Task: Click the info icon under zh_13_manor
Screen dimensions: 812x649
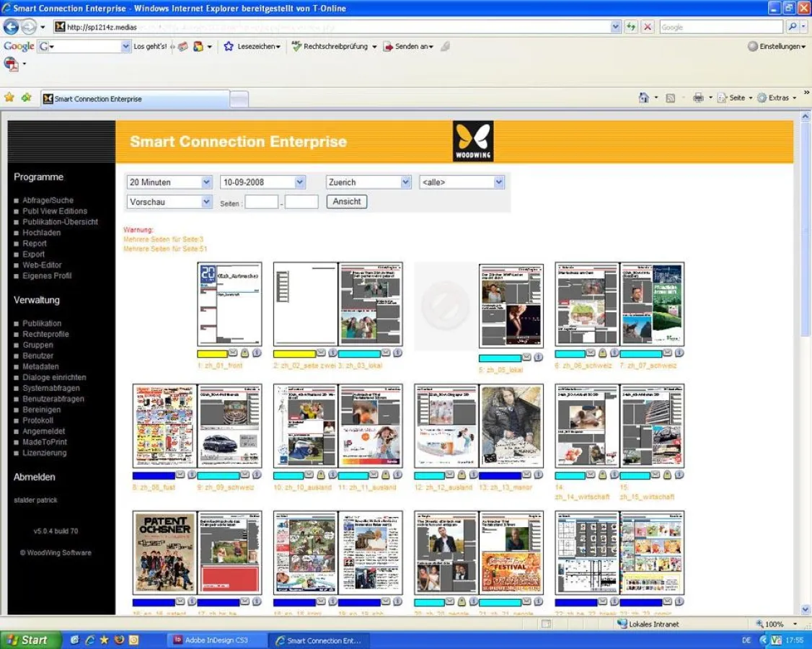Action: 538,475
